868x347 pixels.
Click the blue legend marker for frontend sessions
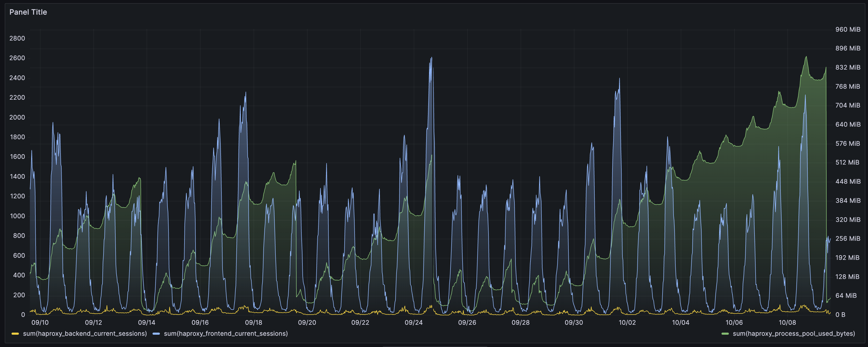coord(156,334)
